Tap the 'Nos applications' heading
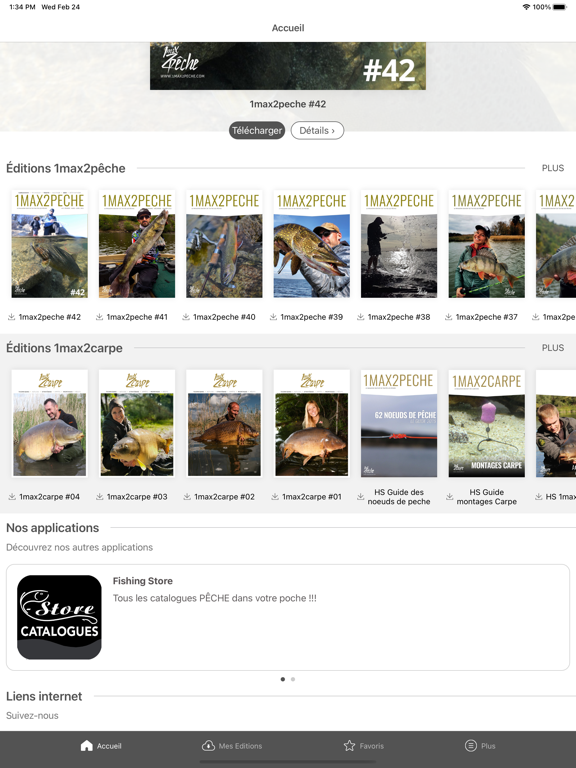The image size is (576, 768). 52,528
